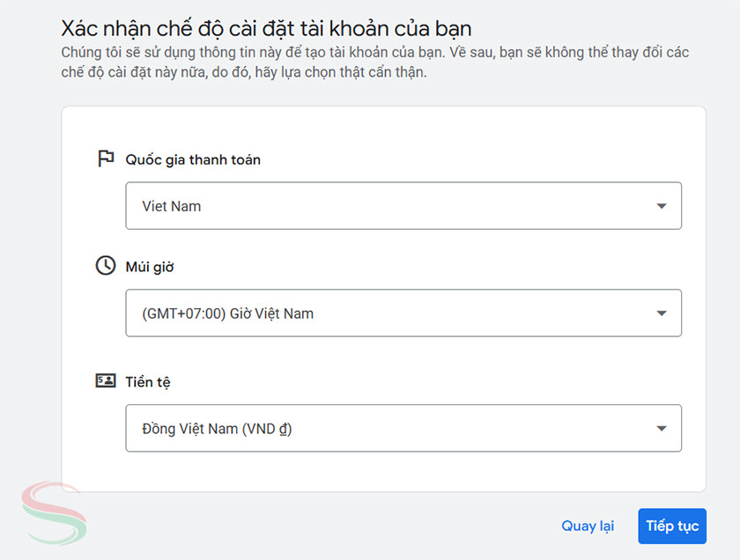Click the dropdown arrow for currency field
Image resolution: width=740 pixels, height=560 pixels.
[x=661, y=428]
